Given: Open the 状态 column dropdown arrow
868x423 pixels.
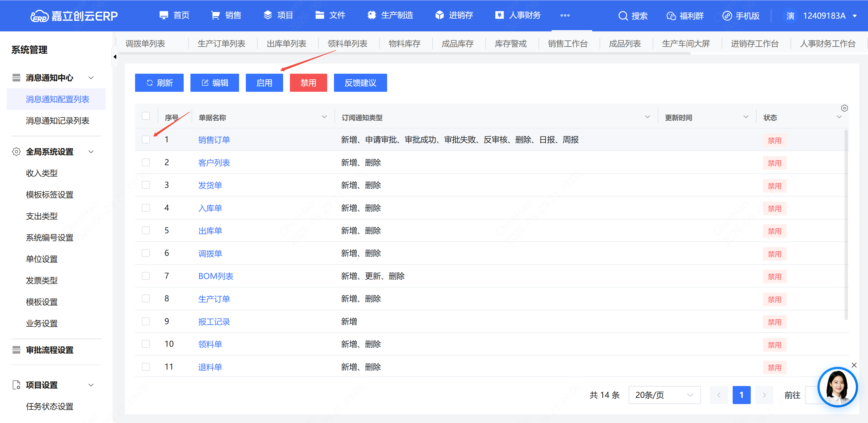Looking at the screenshot, I should click(x=839, y=117).
